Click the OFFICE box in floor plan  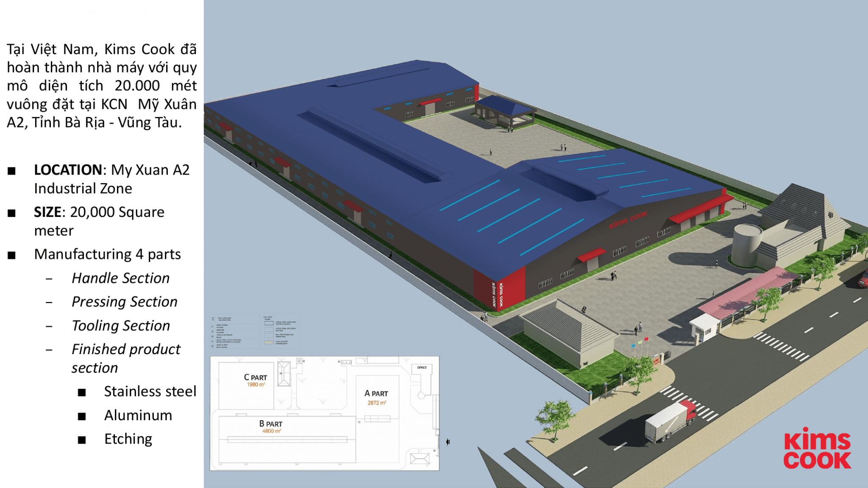(422, 368)
